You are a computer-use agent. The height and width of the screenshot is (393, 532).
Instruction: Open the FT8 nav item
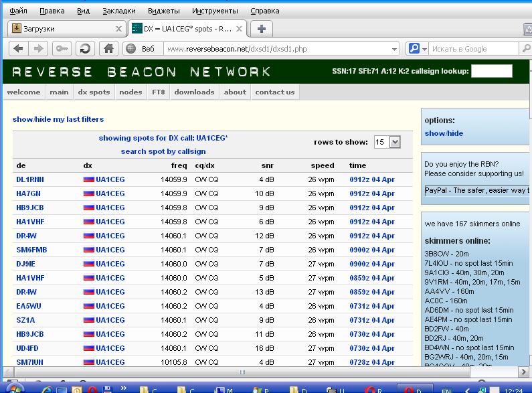tap(158, 92)
